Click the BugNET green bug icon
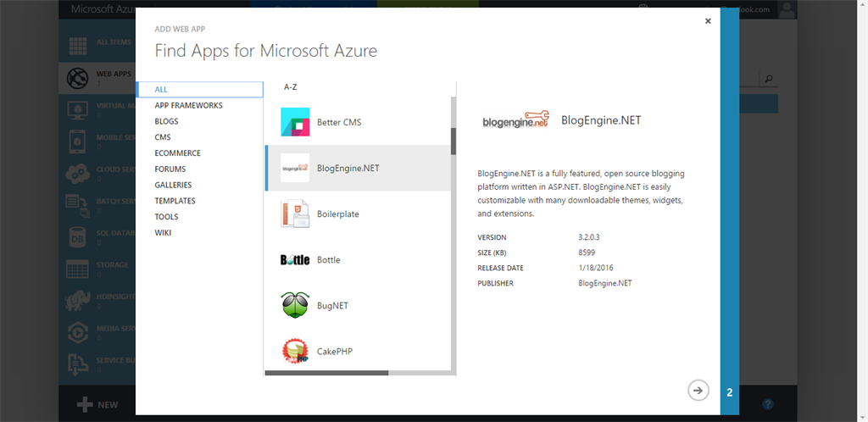The image size is (868, 422). pos(295,305)
